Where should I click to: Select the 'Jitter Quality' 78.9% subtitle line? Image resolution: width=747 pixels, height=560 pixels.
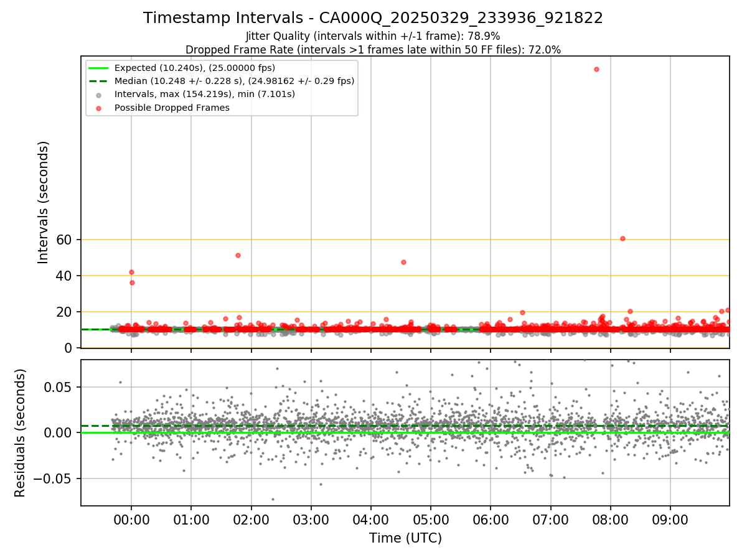click(x=373, y=37)
